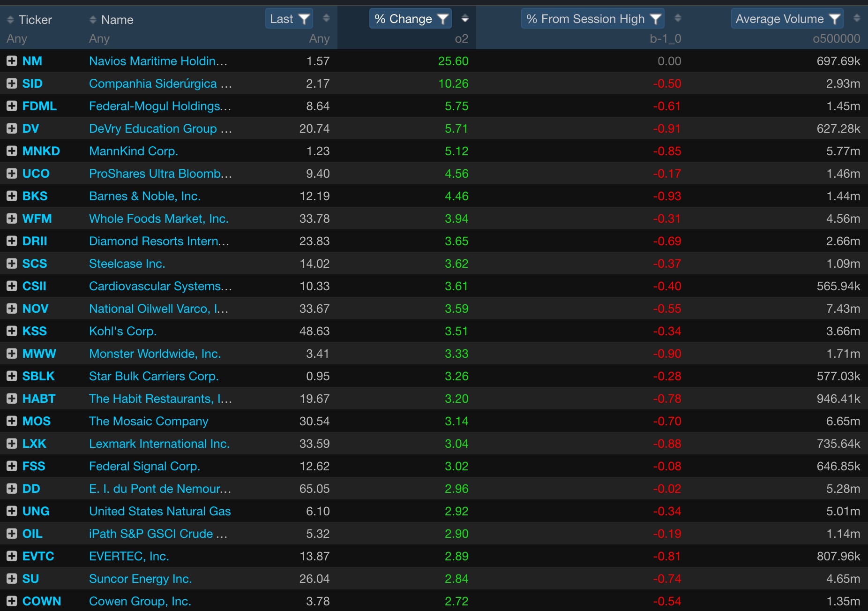Open the MOS ticker link
Viewport: 868px width, 611px height.
point(37,421)
